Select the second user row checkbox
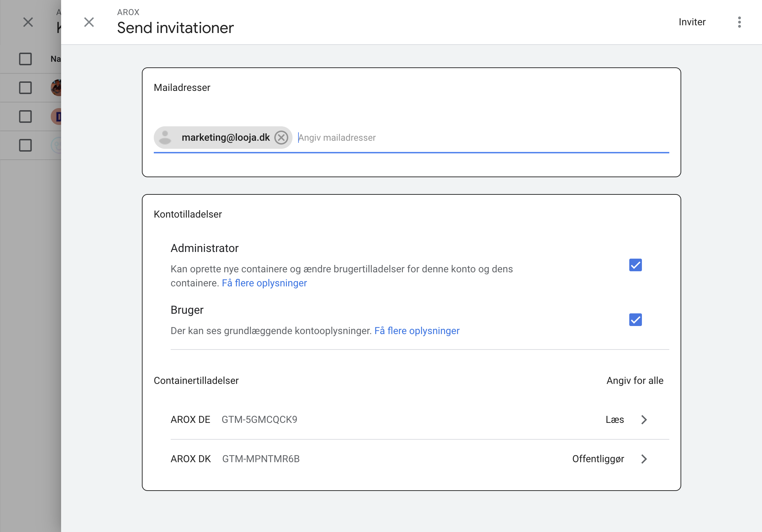This screenshot has height=532, width=762. point(25,117)
